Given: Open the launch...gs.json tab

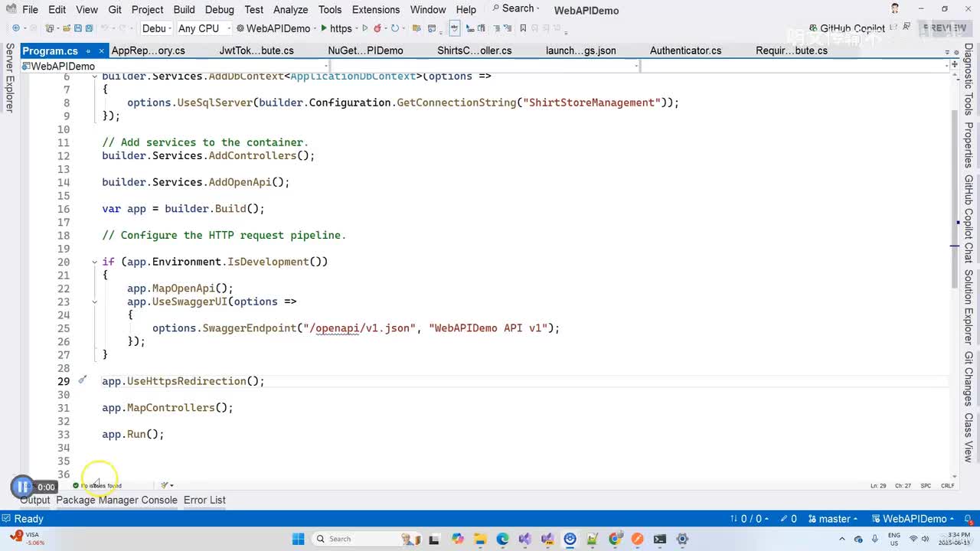Looking at the screenshot, I should click(x=581, y=51).
